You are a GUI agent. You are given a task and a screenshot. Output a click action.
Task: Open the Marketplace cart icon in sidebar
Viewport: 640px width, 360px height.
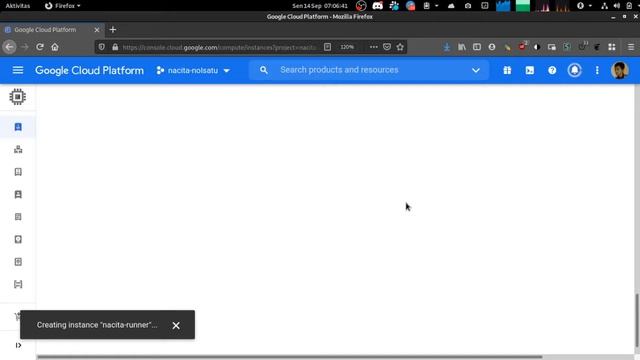[x=18, y=317]
